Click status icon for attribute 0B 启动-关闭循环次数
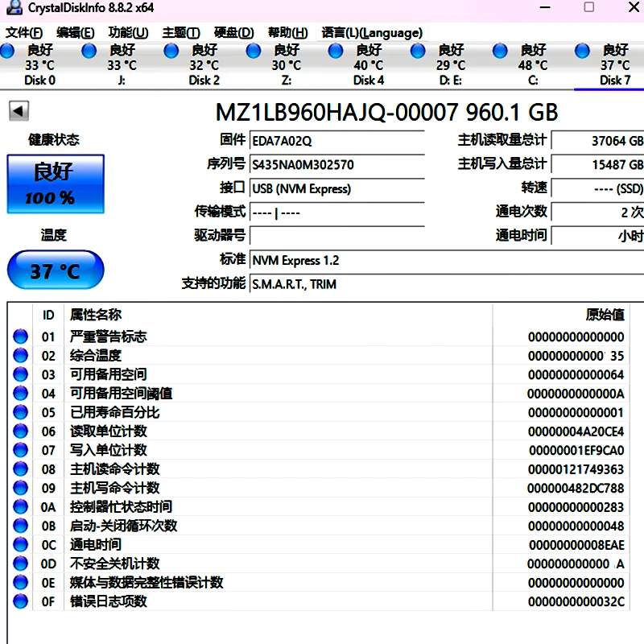This screenshot has width=644, height=644. pos(21,526)
